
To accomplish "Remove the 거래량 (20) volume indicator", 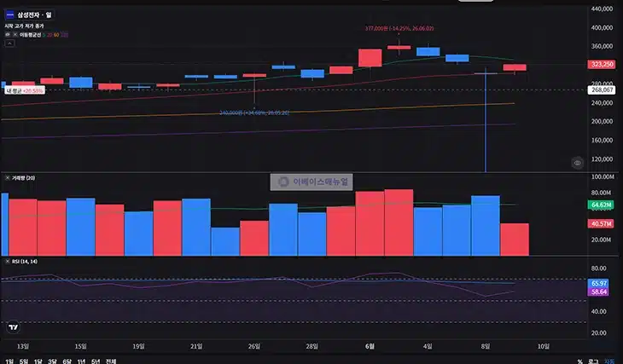I will click(x=7, y=178).
